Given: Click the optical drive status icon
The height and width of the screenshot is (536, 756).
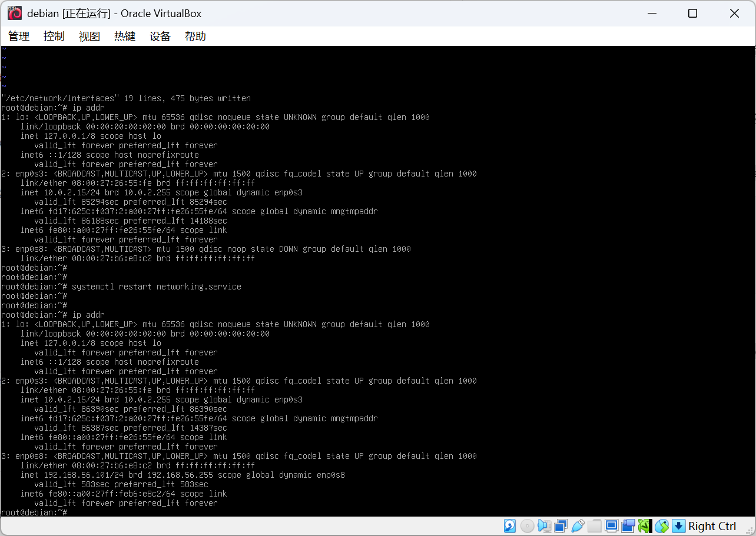Looking at the screenshot, I should point(527,526).
